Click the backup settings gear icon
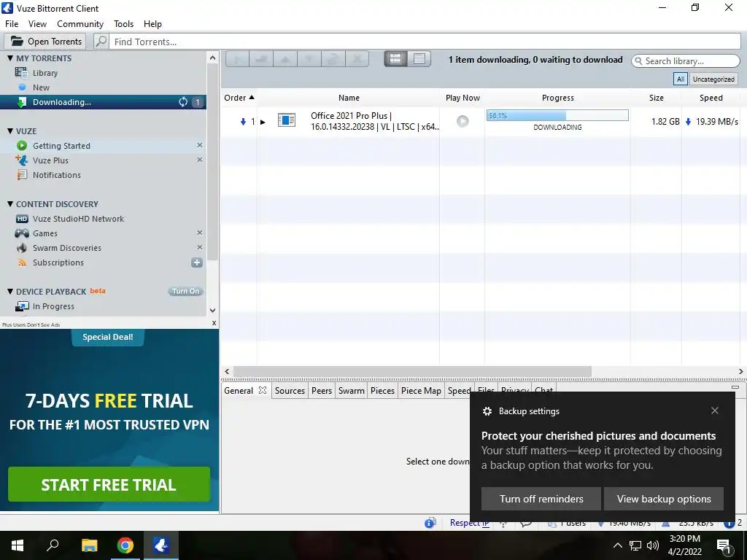Image resolution: width=747 pixels, height=560 pixels. pyautogui.click(x=487, y=411)
